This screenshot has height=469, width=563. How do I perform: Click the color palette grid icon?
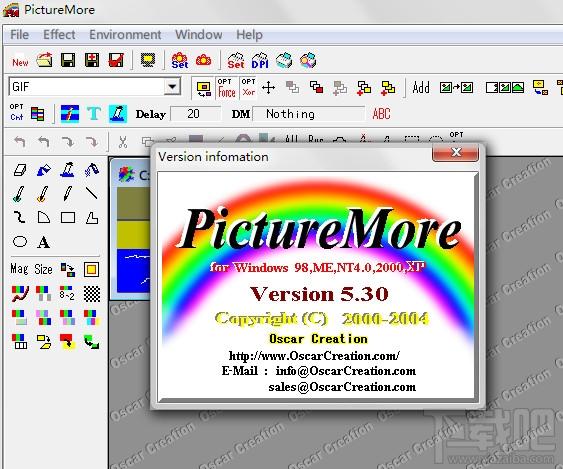[37, 114]
